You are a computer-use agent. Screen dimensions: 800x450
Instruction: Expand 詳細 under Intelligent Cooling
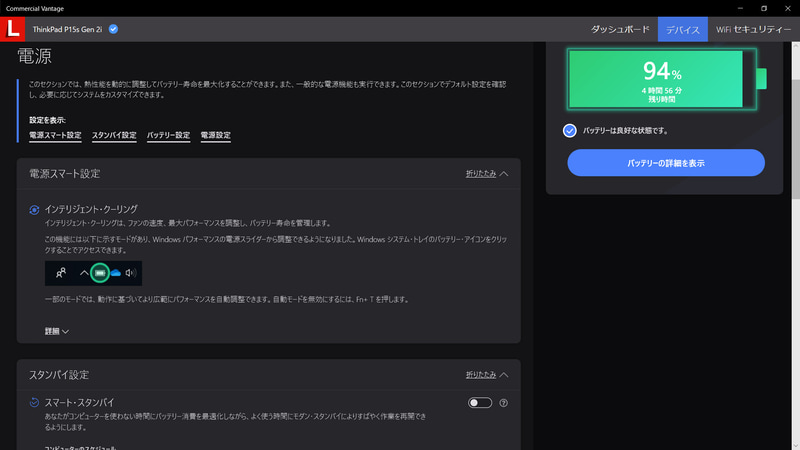point(57,332)
